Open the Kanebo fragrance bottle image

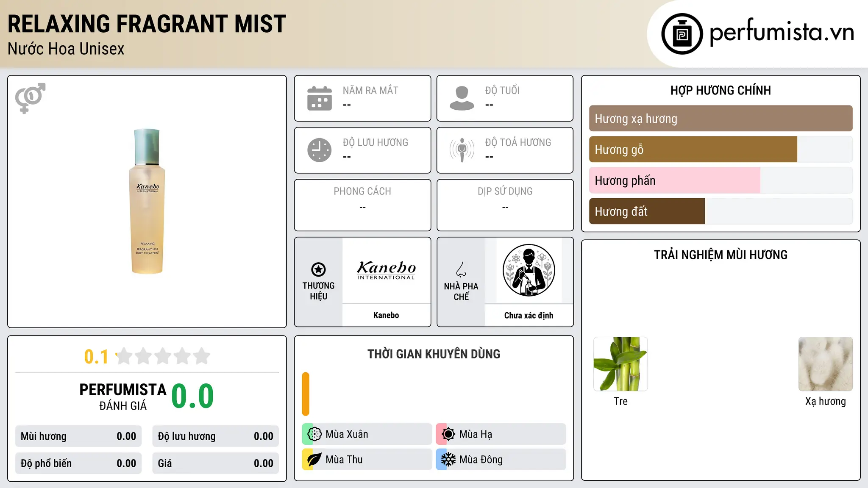point(147,201)
